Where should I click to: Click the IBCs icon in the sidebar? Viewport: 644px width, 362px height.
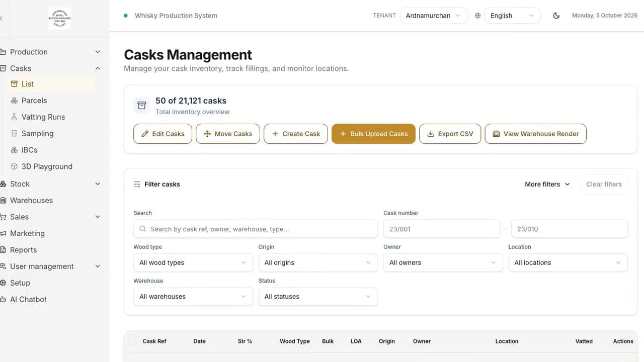14,150
